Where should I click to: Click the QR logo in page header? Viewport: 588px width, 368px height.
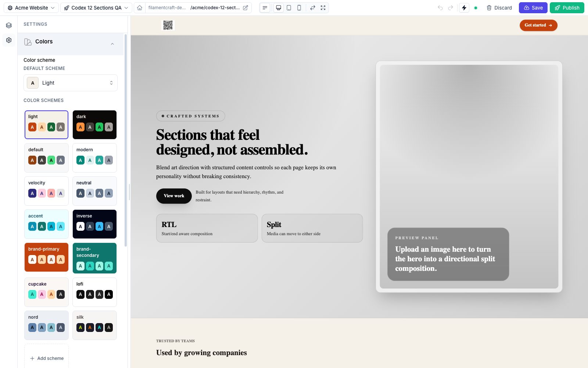168,25
